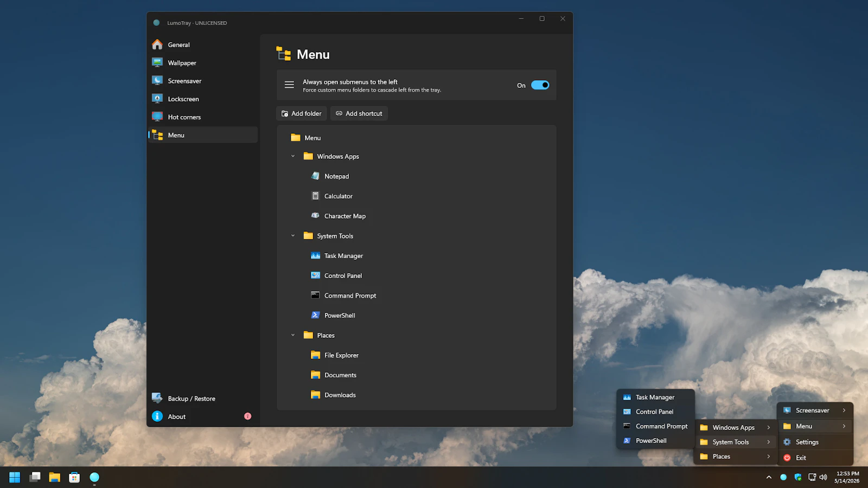868x488 pixels.
Task: Open the Wallpaper settings page
Action: (202, 63)
